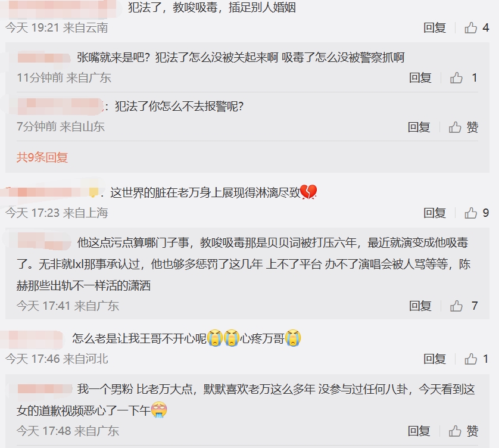Expand 共9条回复 to view all replies

pyautogui.click(x=42, y=157)
